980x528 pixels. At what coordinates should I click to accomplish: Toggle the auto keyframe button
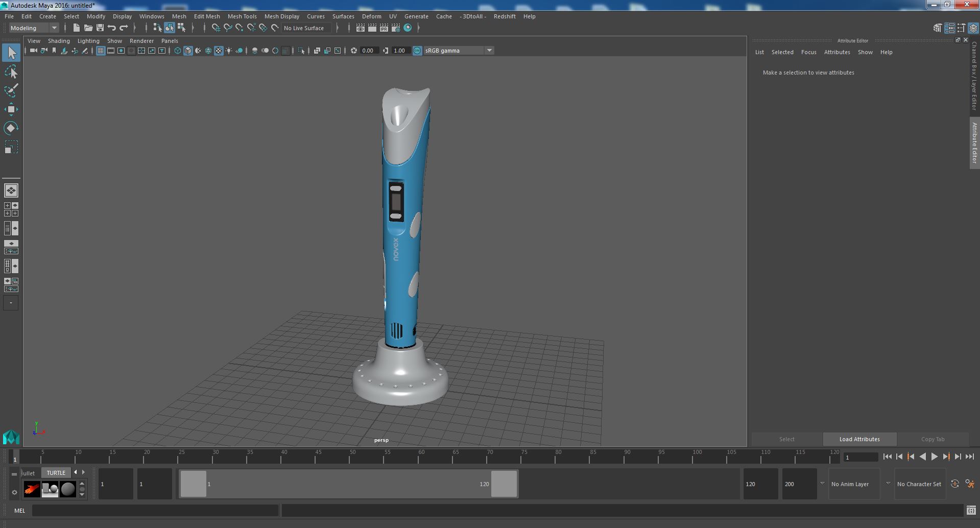(x=954, y=484)
